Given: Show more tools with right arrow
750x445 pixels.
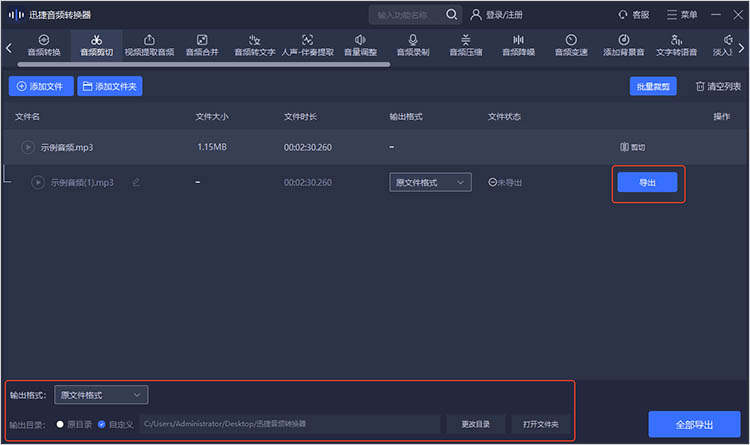Looking at the screenshot, I should [741, 48].
